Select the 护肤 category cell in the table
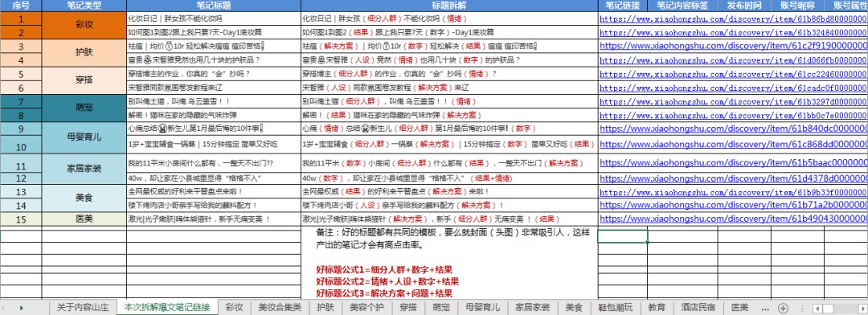The height and width of the screenshot is (315, 868). pyautogui.click(x=84, y=53)
